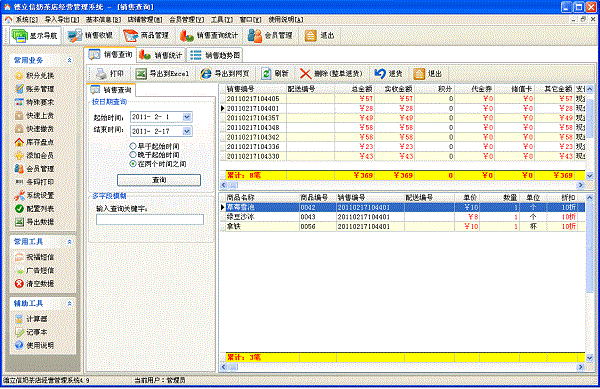The image size is (600, 389).
Task: Select the 拿铁 item row
Action: pos(403,226)
